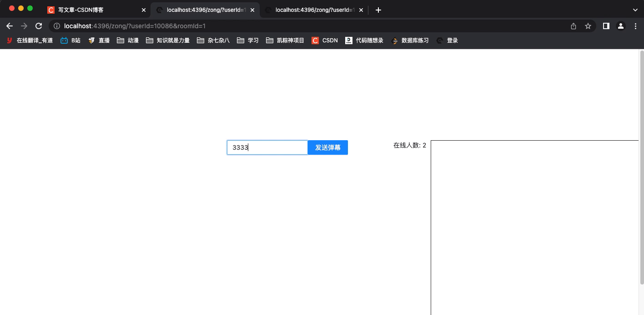Open the CSDN bookmark
The width and height of the screenshot is (644, 315).
coord(325,41)
